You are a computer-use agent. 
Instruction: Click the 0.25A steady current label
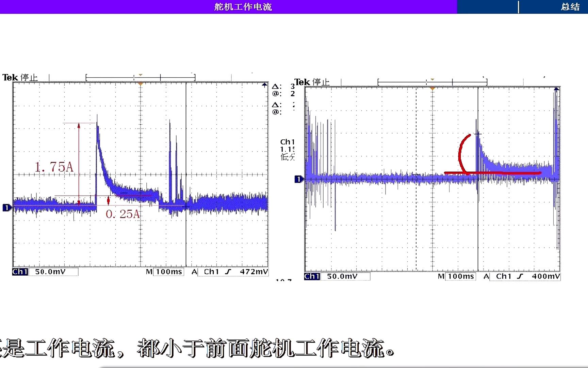pos(122,214)
